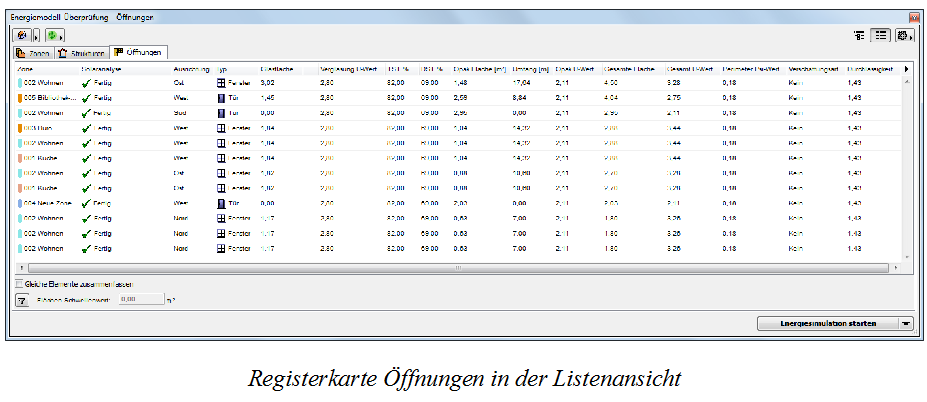The image size is (927, 402).
Task: Click the Energiesimulation starten button
Action: [828, 323]
